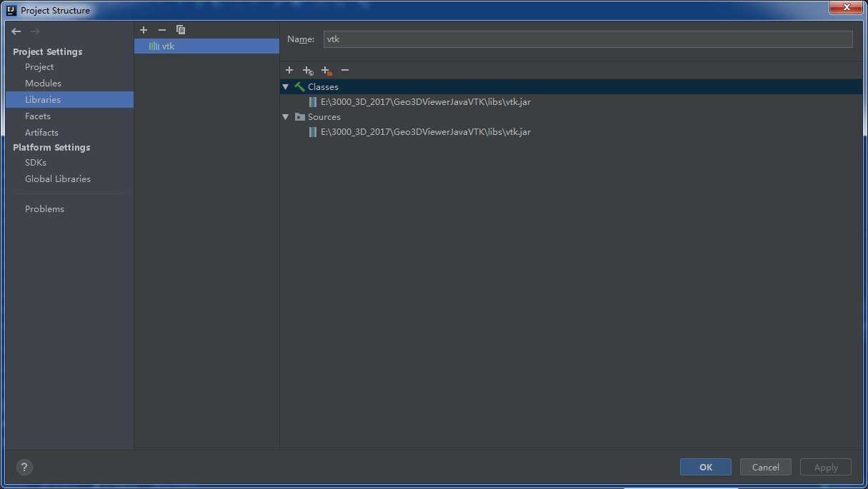
Task: Add a root to library
Action: [x=289, y=70]
